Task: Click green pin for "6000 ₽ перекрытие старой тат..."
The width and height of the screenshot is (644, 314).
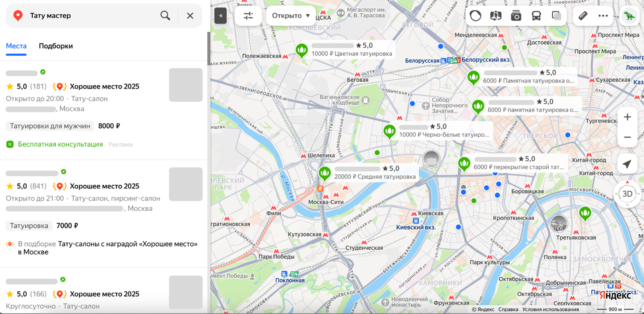Action: pyautogui.click(x=464, y=164)
